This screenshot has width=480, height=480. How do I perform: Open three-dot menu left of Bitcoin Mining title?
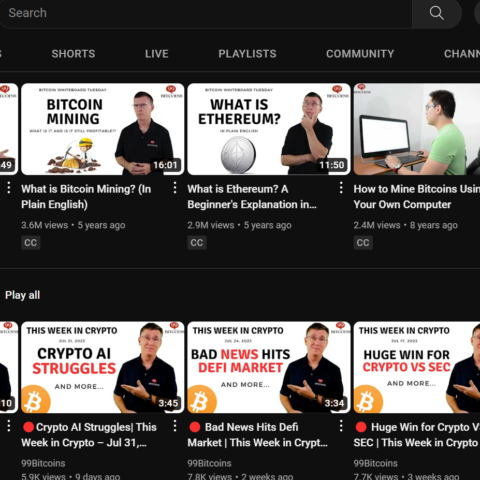point(9,188)
